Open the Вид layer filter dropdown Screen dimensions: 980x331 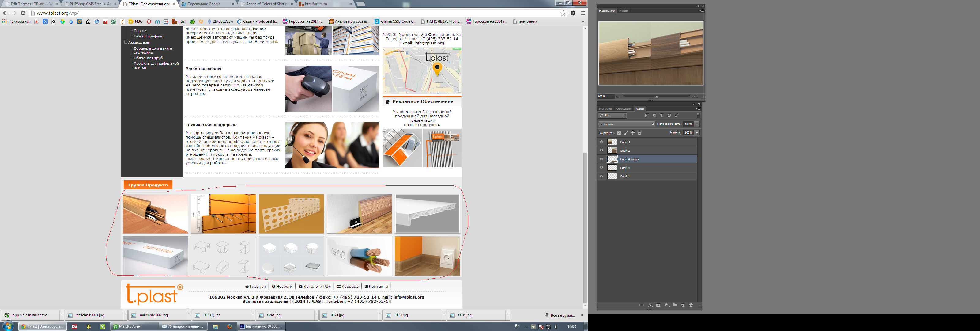click(x=612, y=116)
